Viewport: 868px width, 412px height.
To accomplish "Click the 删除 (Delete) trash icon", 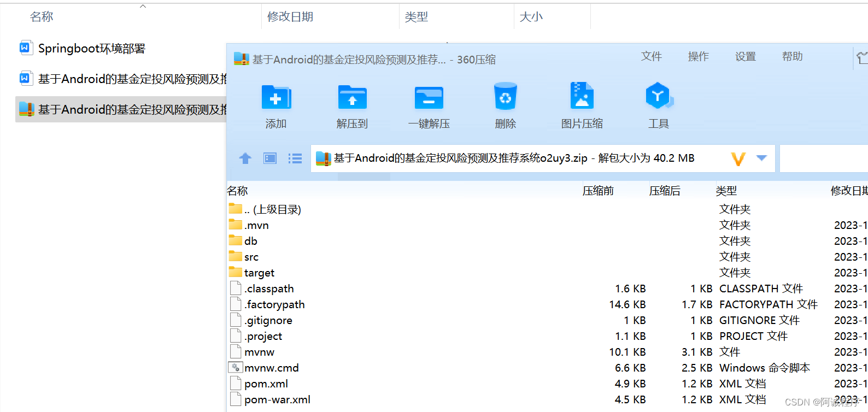I will pyautogui.click(x=505, y=97).
